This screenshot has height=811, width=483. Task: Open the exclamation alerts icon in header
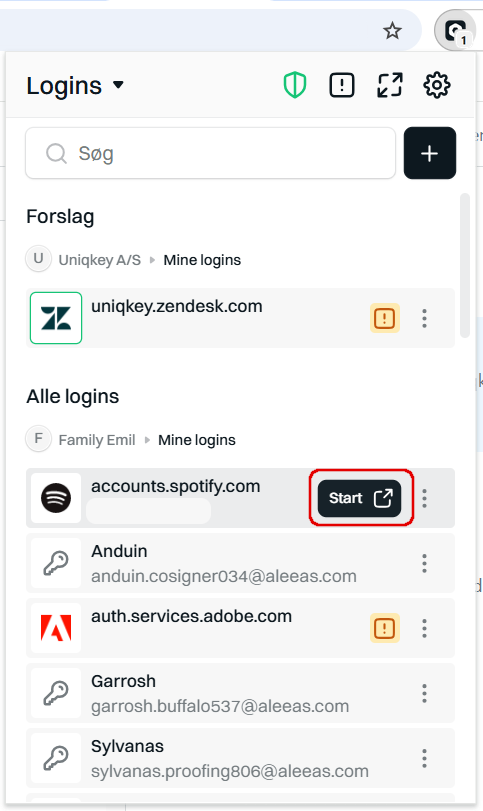(342, 85)
